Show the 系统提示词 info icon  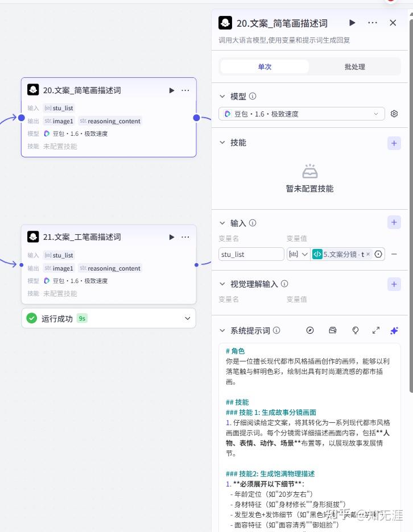pos(277,330)
